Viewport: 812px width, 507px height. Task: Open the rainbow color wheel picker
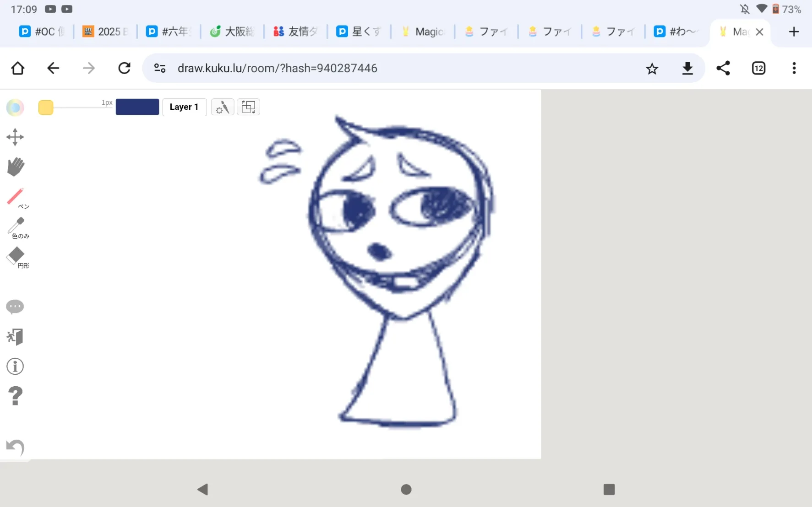pos(15,108)
